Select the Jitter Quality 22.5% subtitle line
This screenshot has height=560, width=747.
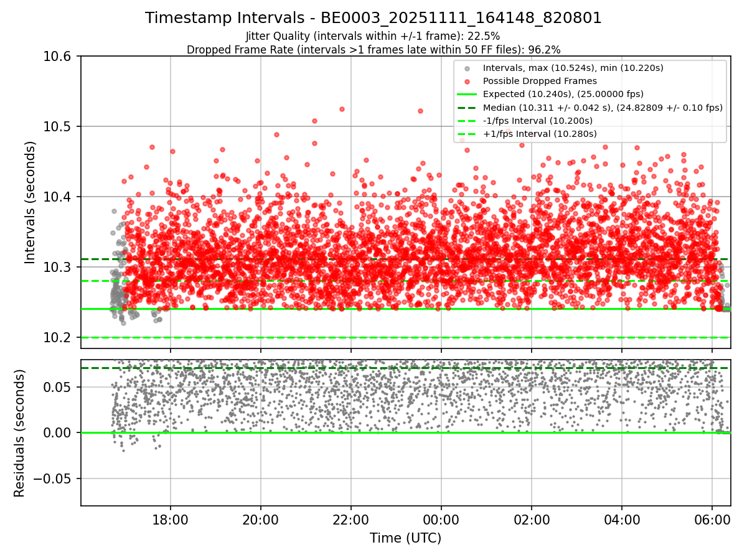coord(373,36)
